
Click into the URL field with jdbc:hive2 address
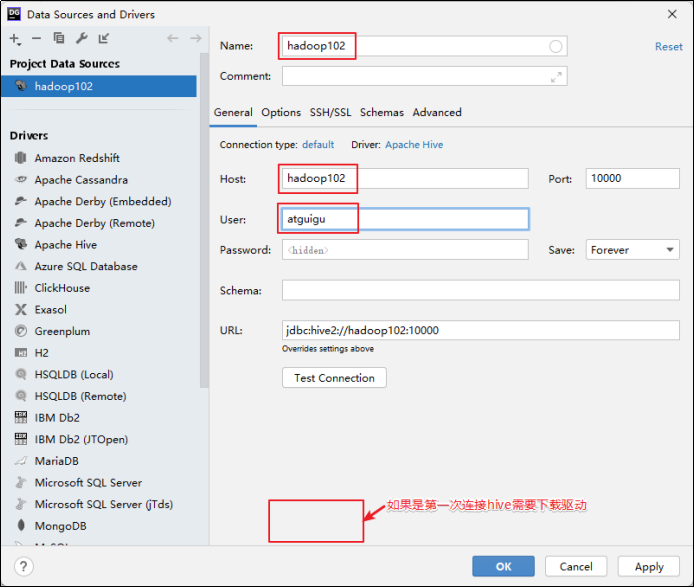(480, 330)
